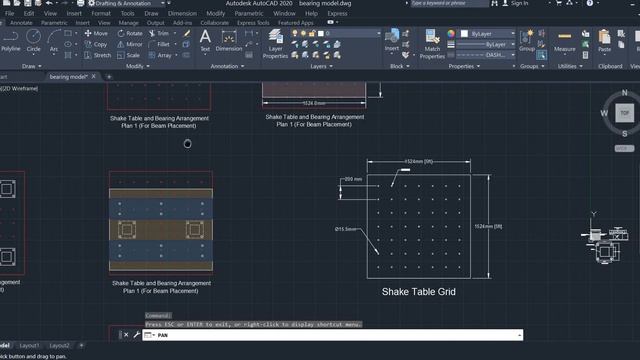Select the Polyline tool

[x=11, y=41]
